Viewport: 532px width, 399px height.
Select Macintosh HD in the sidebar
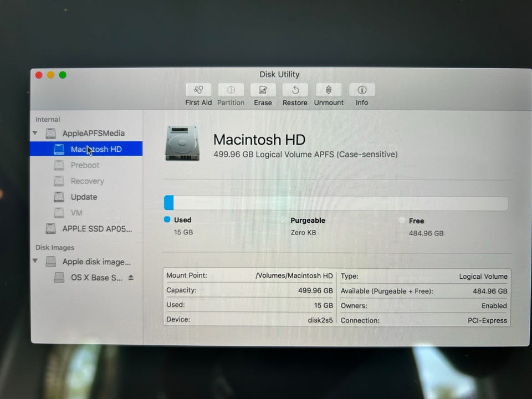click(86, 149)
